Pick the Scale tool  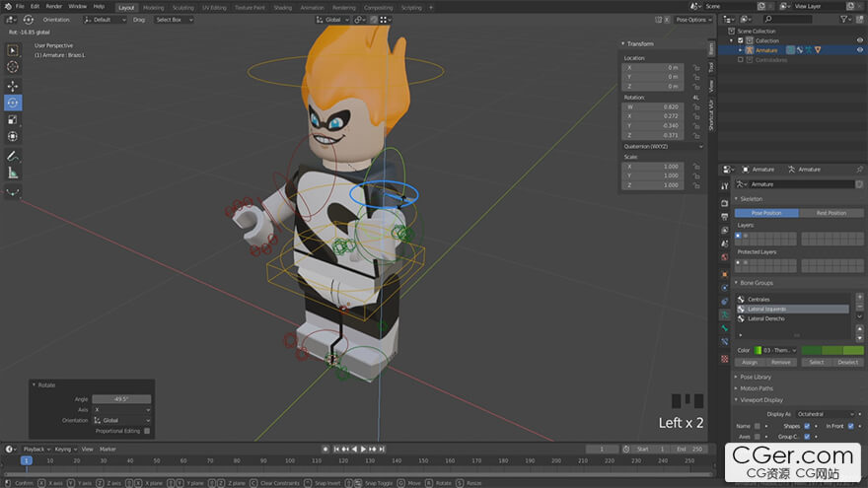(12, 119)
